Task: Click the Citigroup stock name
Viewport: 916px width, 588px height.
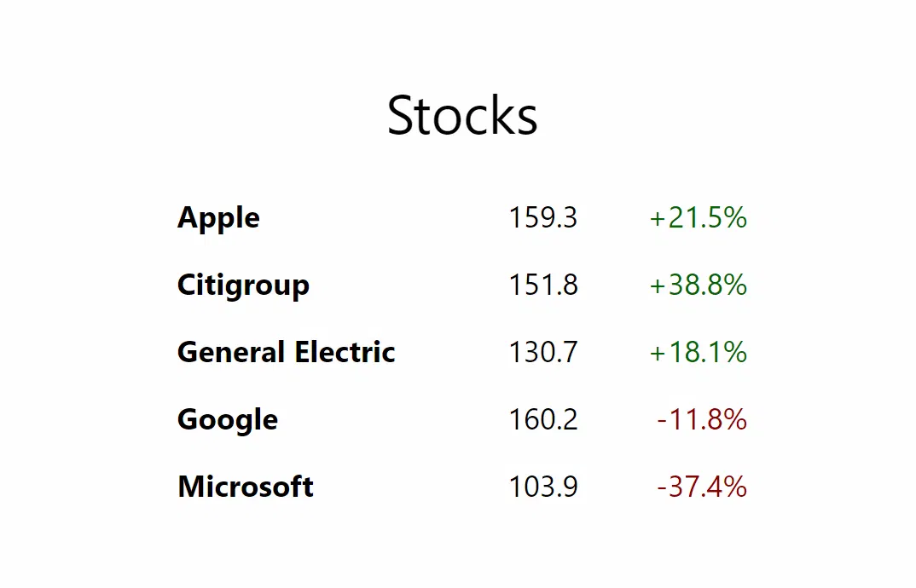Action: (x=243, y=285)
